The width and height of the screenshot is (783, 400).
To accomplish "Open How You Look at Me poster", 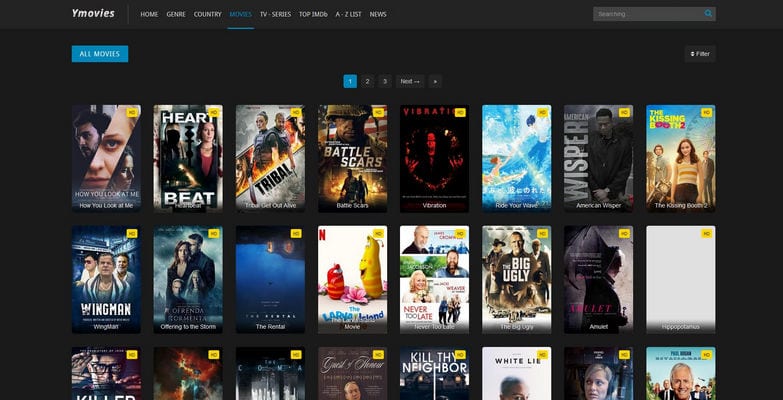I will point(106,158).
